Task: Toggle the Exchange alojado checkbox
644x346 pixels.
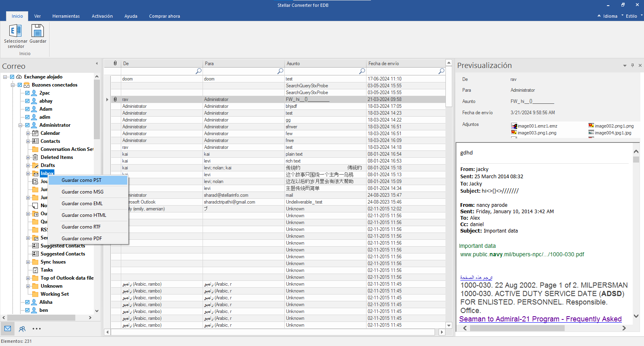Action: (12, 77)
